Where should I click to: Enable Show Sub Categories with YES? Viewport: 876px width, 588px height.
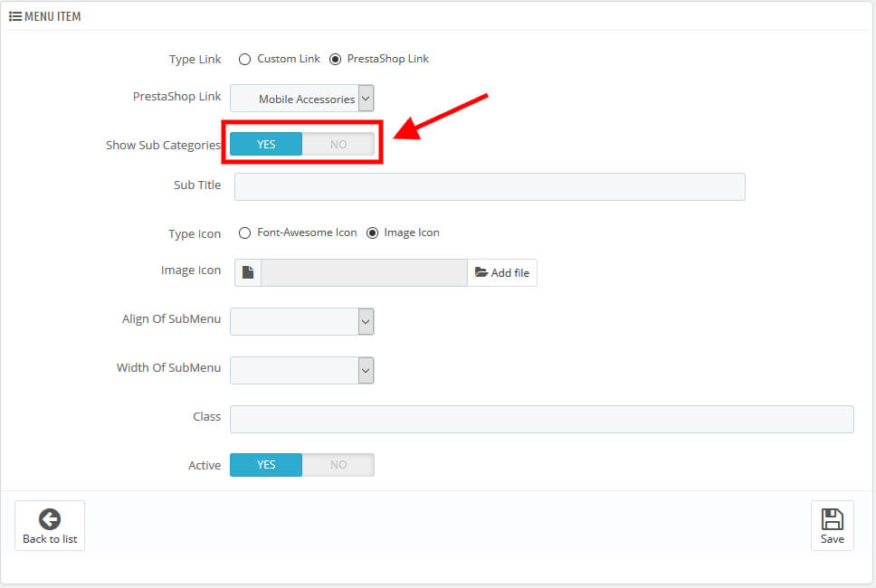266,144
